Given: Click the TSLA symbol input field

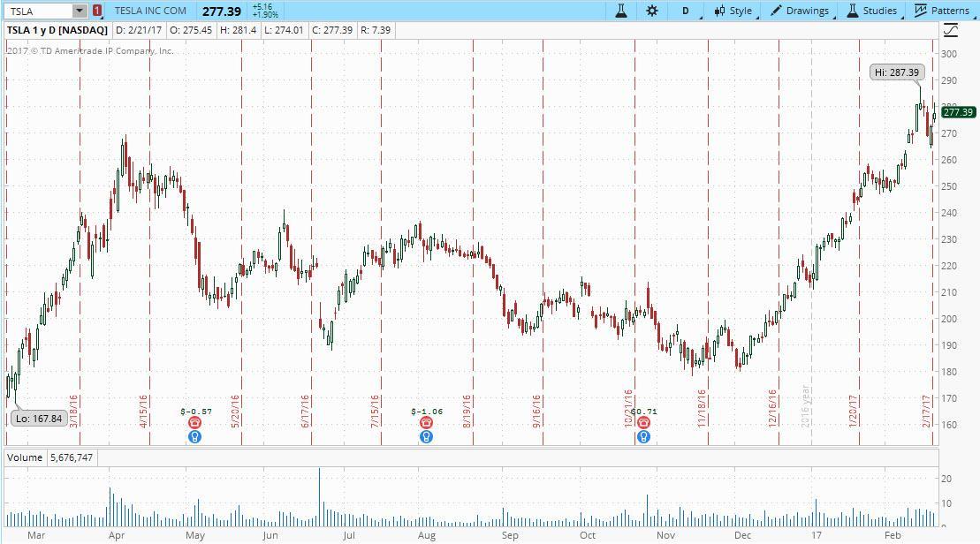Looking at the screenshot, I should coord(39,11).
